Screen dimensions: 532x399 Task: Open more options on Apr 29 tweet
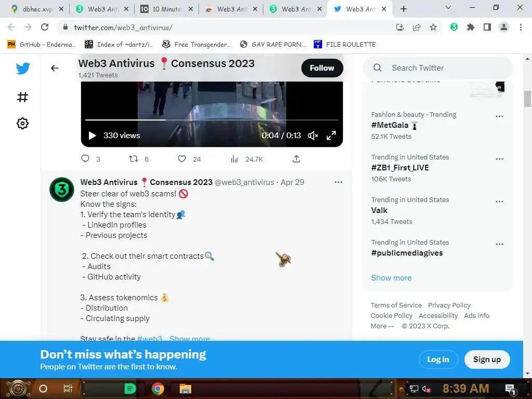coord(338,182)
